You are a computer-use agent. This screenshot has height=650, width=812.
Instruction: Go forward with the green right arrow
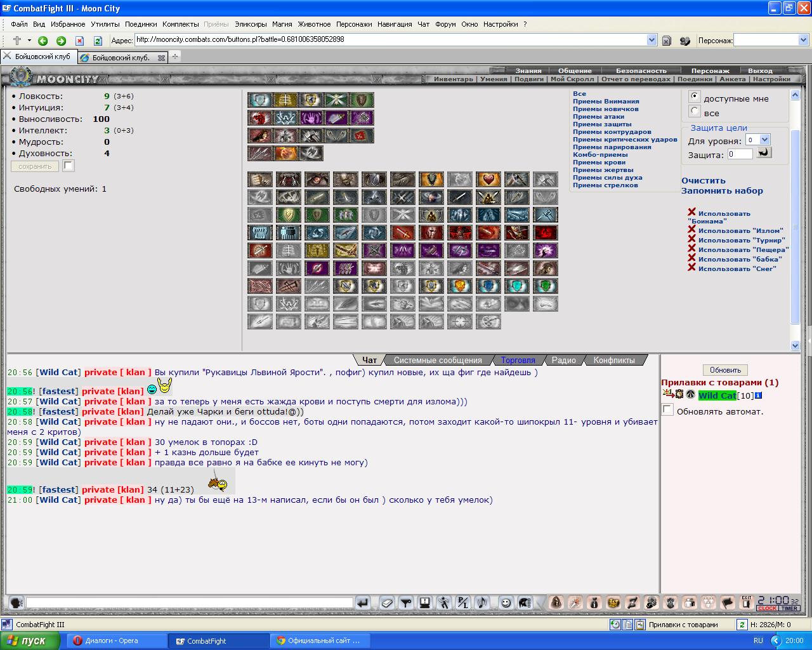(61, 41)
